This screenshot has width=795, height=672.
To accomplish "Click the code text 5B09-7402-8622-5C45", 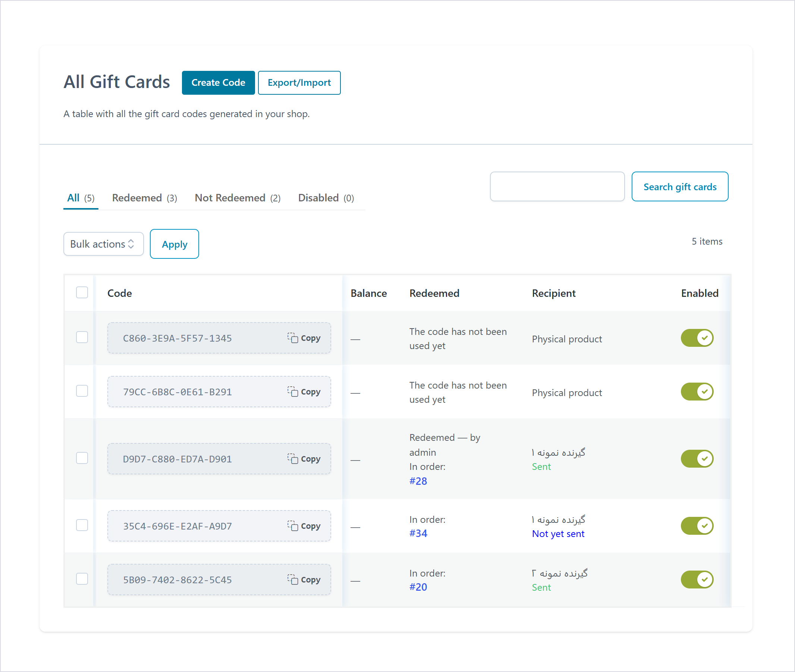I will point(177,580).
